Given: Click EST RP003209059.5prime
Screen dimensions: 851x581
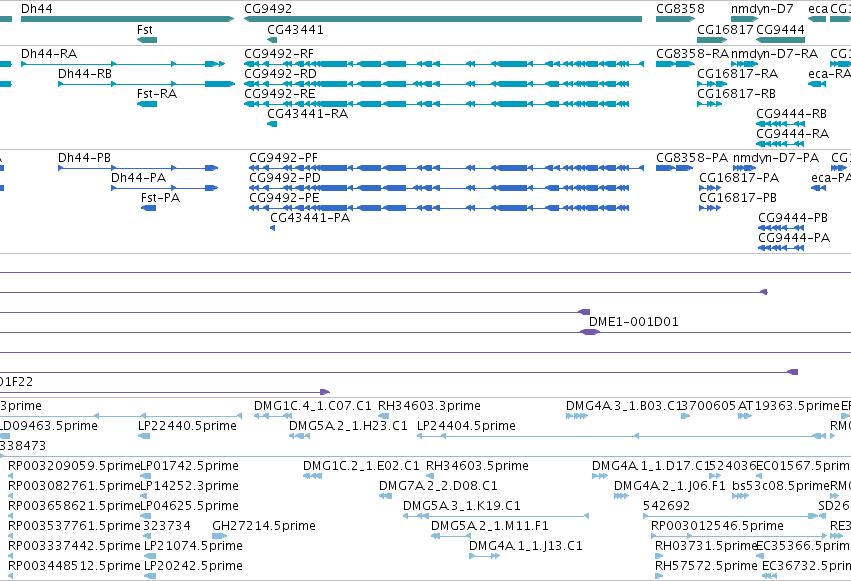Looking at the screenshot, I should pyautogui.click(x=10, y=476).
